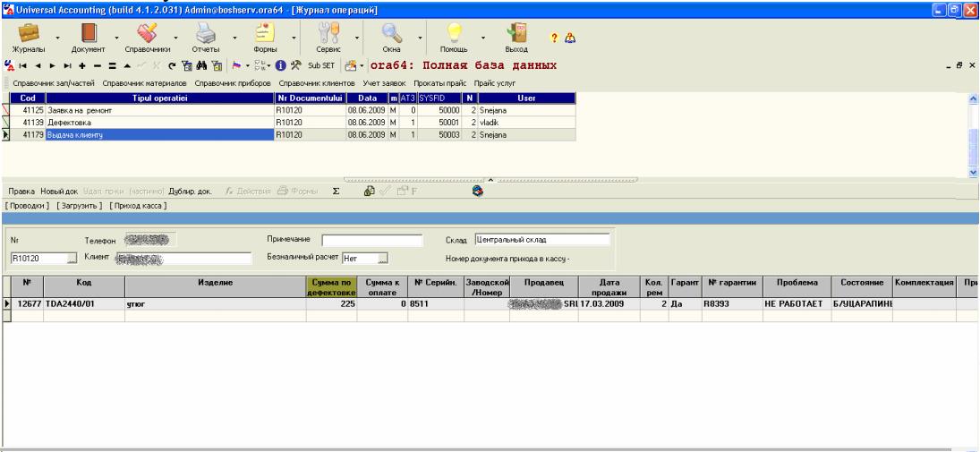Click the blue info icon

point(281,65)
